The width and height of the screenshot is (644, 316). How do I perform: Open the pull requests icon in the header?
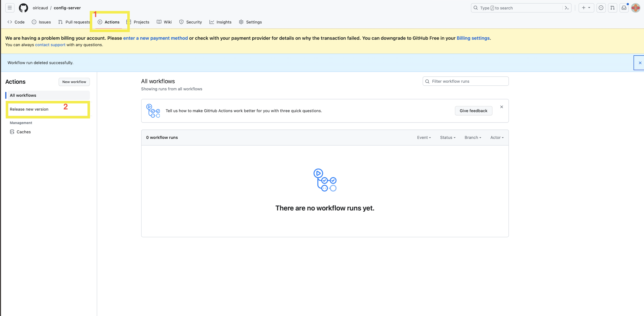[612, 8]
